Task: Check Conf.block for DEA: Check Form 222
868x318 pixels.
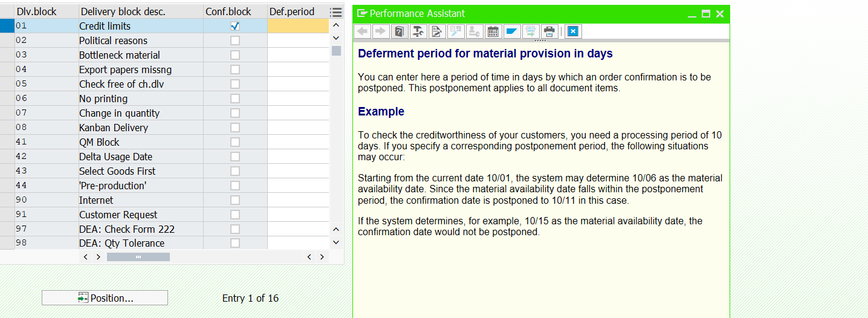Action: [x=235, y=229]
